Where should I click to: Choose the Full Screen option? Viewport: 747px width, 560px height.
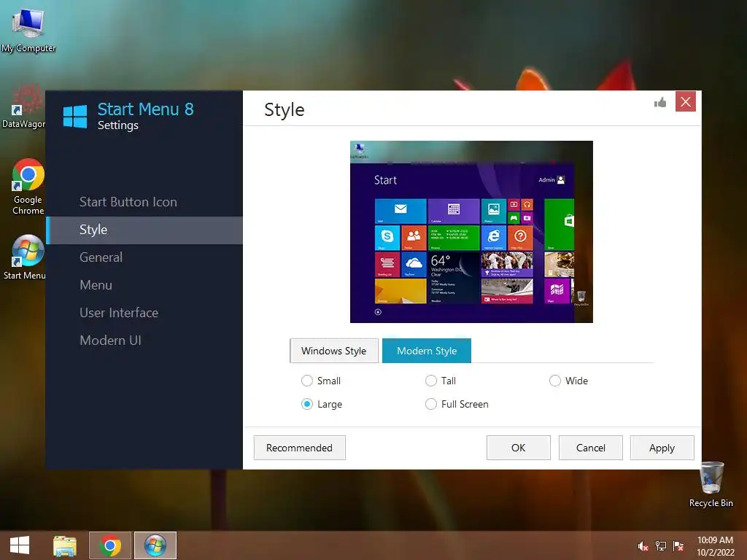point(457,404)
